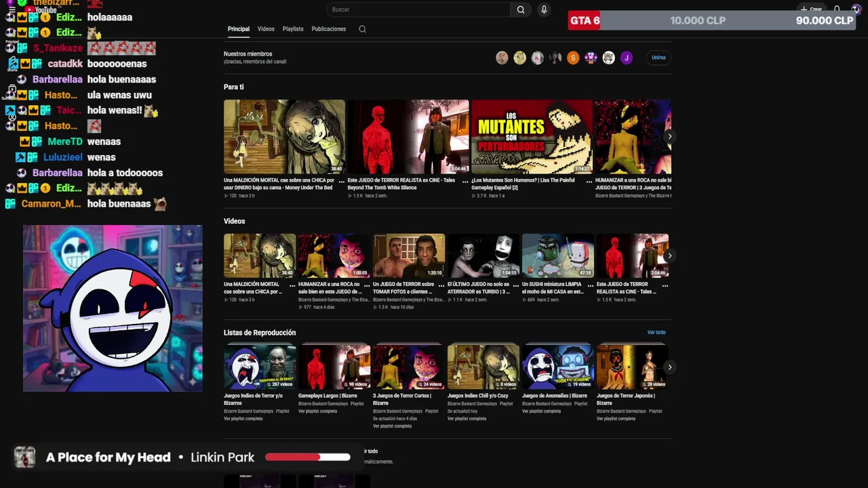Open 'Ver playlist completa' under Juegos de Anomalías
Viewport: 868px width, 488px height.
tap(541, 411)
